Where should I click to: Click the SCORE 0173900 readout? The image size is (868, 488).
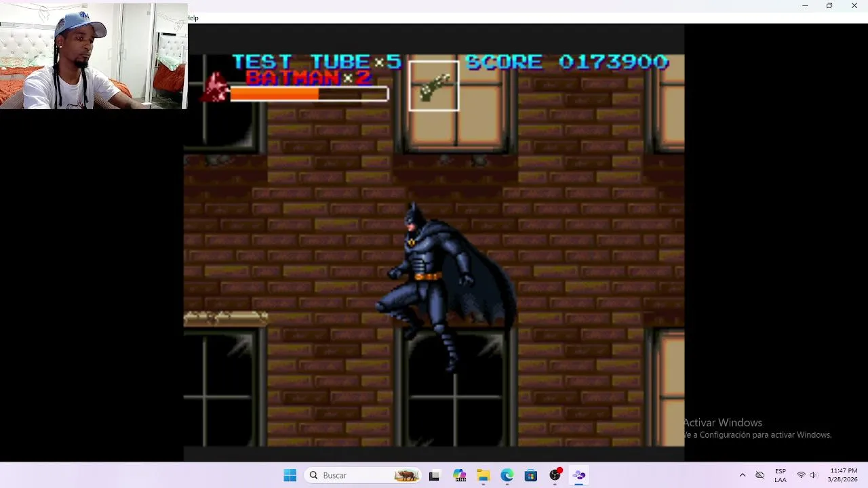click(x=567, y=62)
